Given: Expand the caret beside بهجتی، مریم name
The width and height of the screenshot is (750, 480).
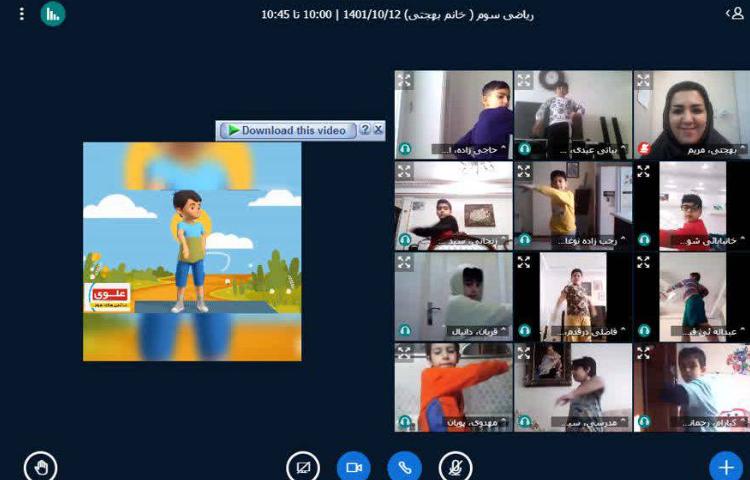Looking at the screenshot, I should (741, 149).
